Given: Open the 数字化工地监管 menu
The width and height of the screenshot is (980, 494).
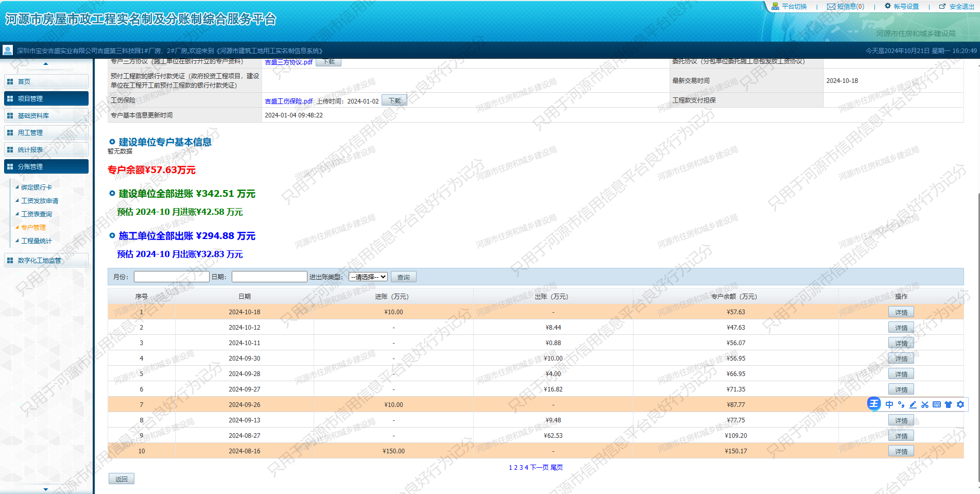Looking at the screenshot, I should (46, 260).
